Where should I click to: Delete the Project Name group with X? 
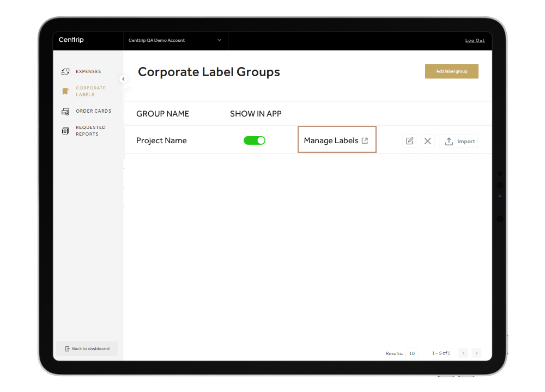(x=427, y=141)
